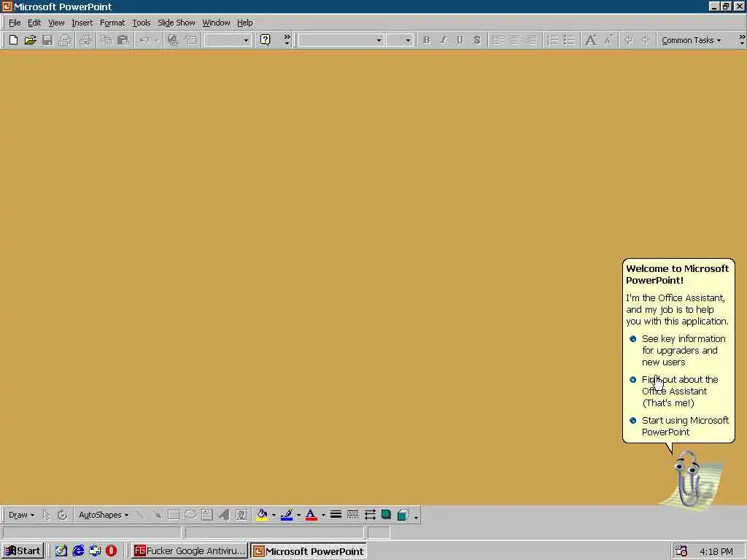The image size is (747, 560).
Task: Open the Font Size dropdown
Action: (408, 41)
